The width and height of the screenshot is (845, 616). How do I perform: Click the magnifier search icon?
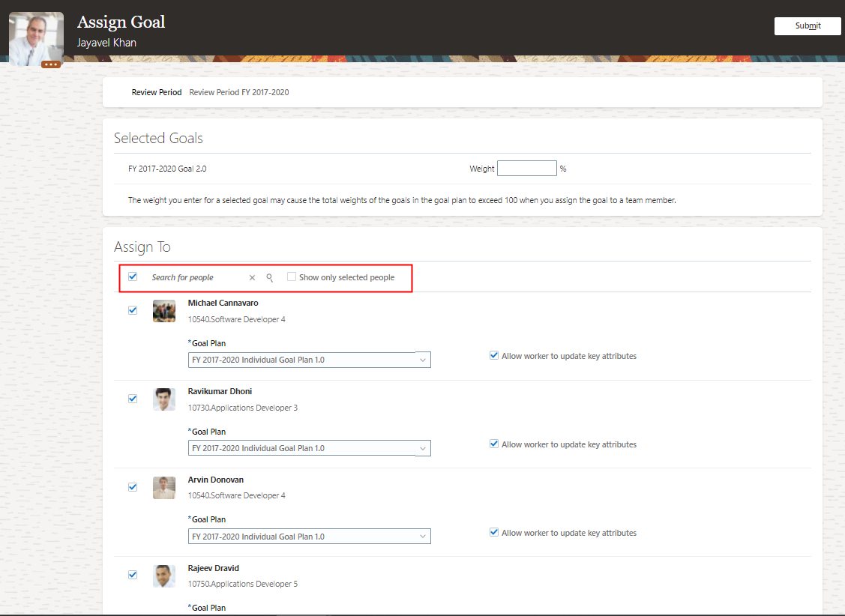click(269, 278)
